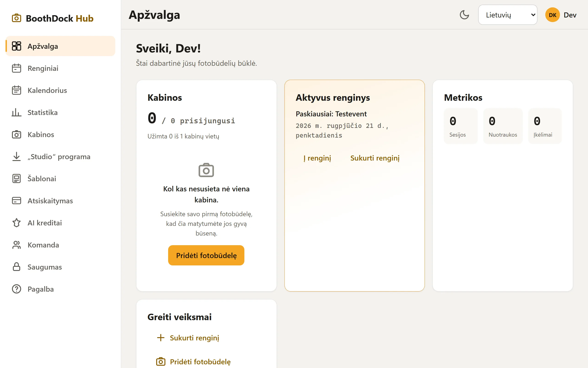Click the camera icon beside Pridėti fotobūdelę quick action
This screenshot has height=368, width=588.
[x=161, y=362]
